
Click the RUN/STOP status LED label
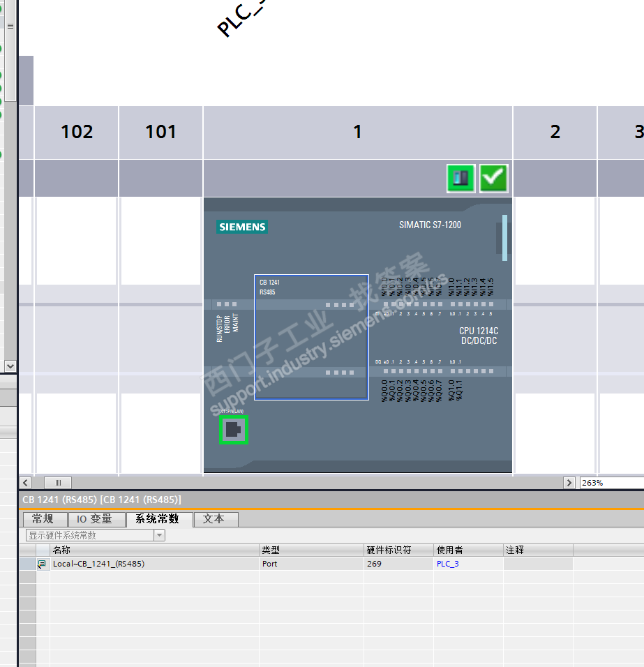point(220,329)
